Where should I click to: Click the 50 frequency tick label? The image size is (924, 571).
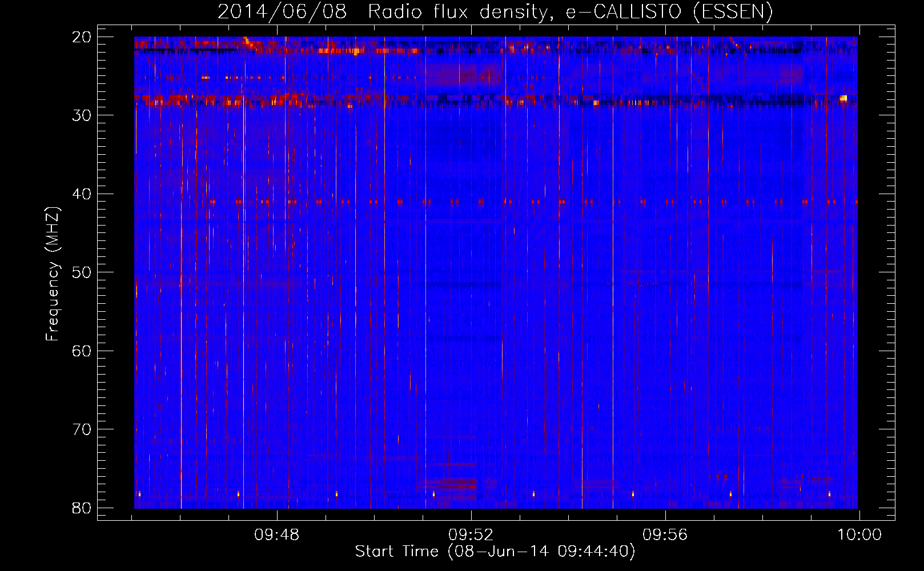82,272
